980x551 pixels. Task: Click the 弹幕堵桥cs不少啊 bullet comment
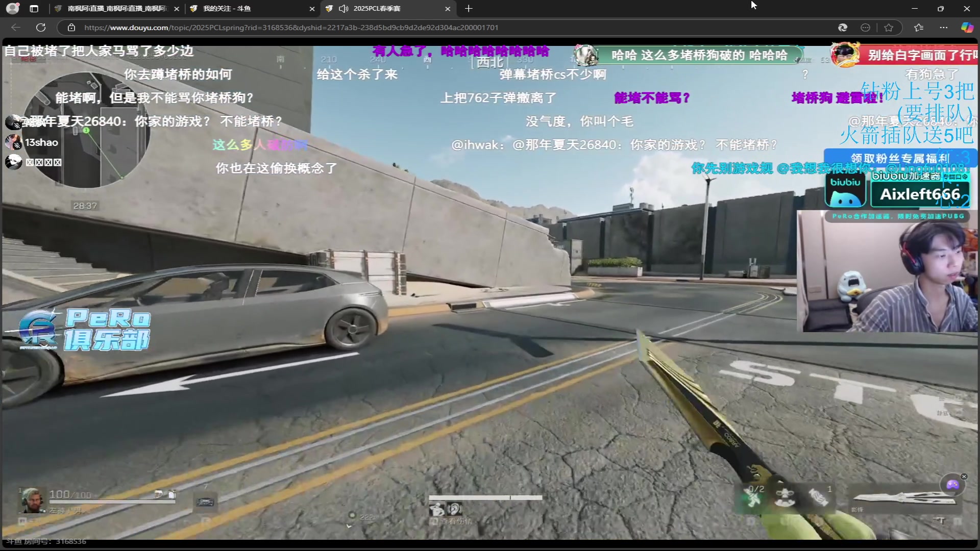pos(553,74)
